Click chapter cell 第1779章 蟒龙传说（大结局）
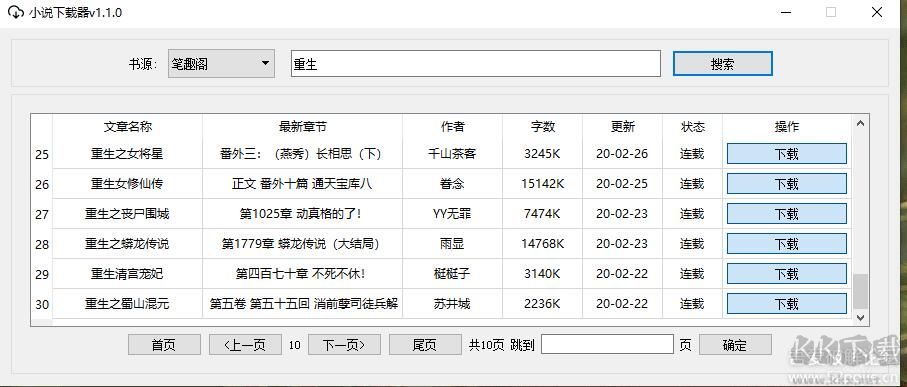This screenshot has width=907, height=387. 303,244
